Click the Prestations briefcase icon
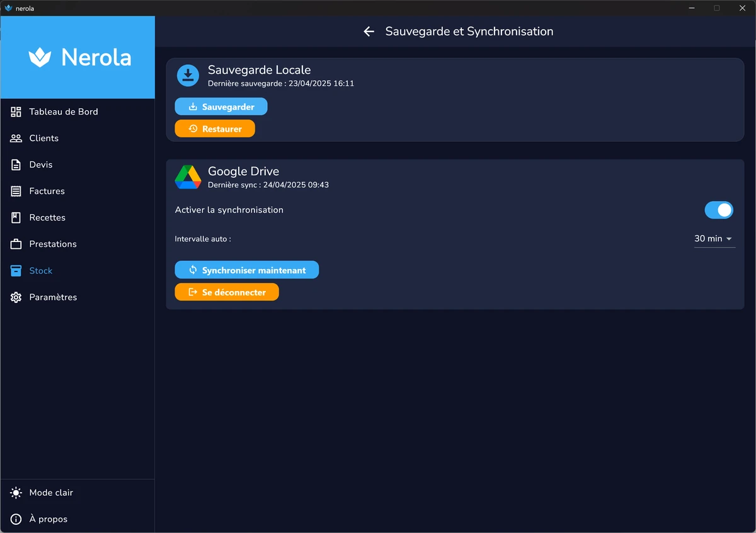Viewport: 756px width, 533px height. [16, 244]
